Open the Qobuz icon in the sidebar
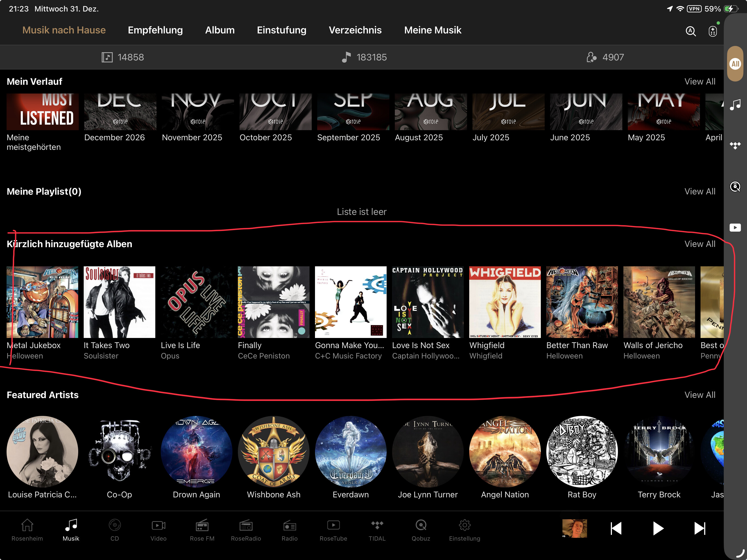This screenshot has width=747, height=560. coord(735,187)
